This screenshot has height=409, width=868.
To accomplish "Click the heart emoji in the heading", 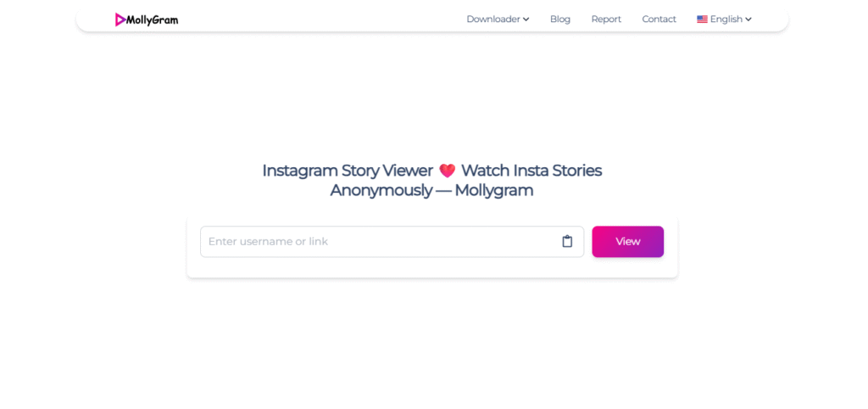I will pyautogui.click(x=448, y=171).
